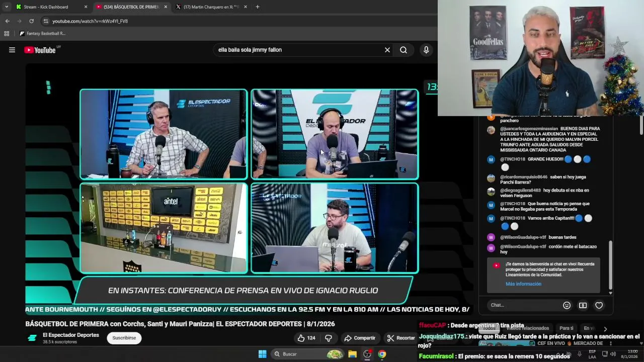View site information icon in the address bar
Image resolution: width=644 pixels, height=362 pixels.
46,21
